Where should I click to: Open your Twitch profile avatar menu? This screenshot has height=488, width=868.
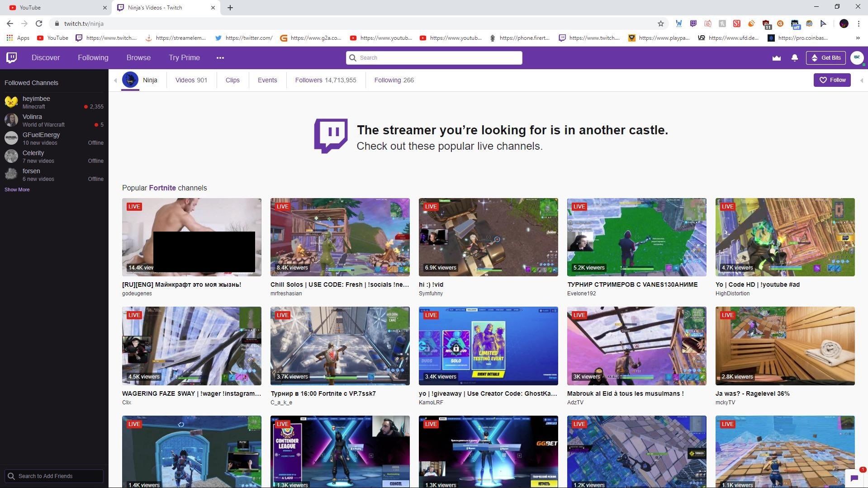click(856, 57)
